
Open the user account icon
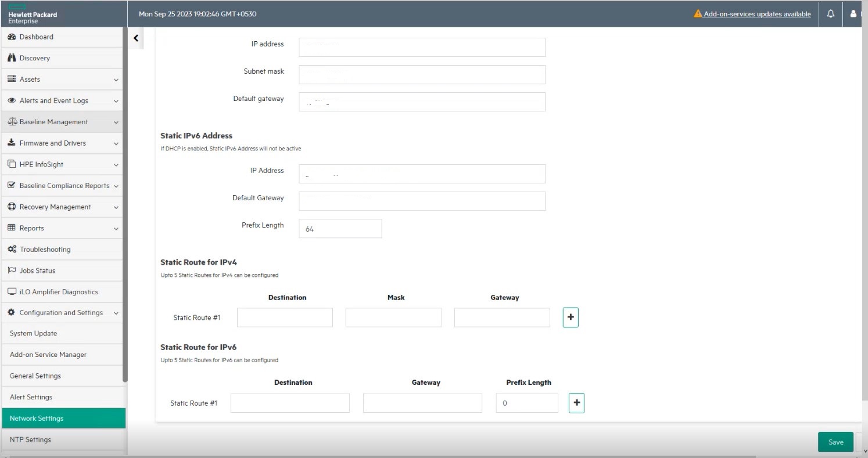click(853, 13)
